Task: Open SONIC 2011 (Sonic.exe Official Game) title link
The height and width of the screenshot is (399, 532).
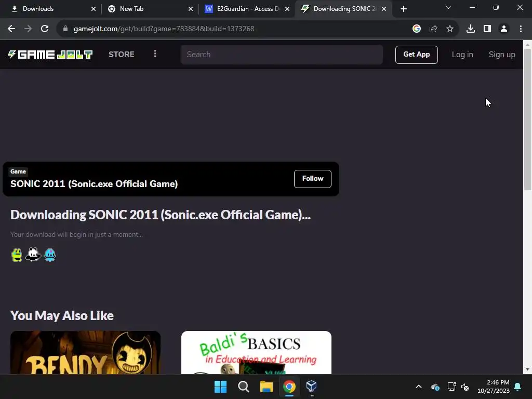Action: click(x=94, y=183)
